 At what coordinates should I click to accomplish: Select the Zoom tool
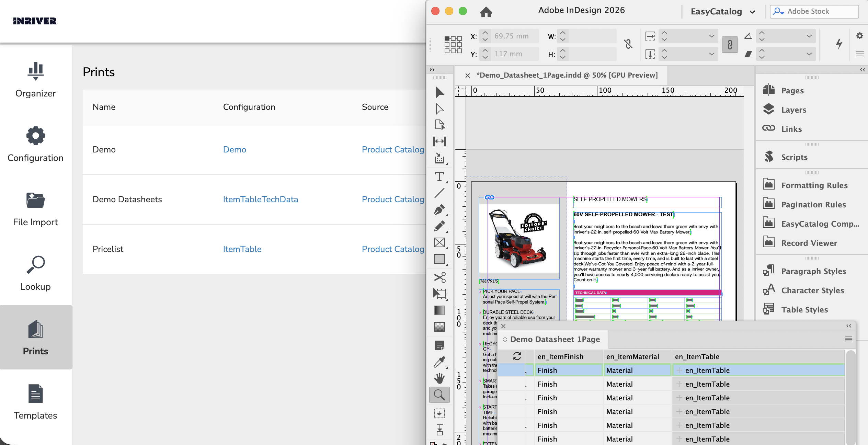tap(439, 395)
